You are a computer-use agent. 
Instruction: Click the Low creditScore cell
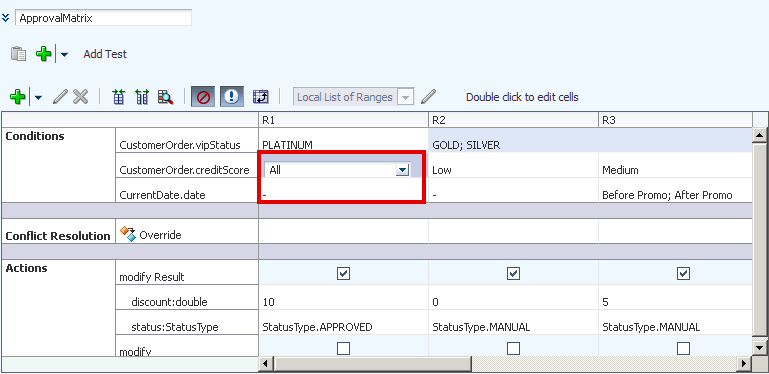coord(513,165)
